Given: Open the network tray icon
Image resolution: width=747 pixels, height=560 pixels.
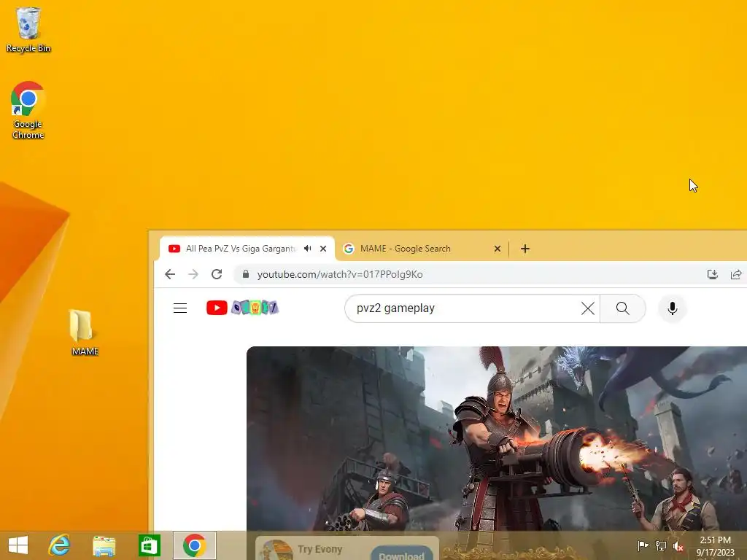Looking at the screenshot, I should (661, 545).
